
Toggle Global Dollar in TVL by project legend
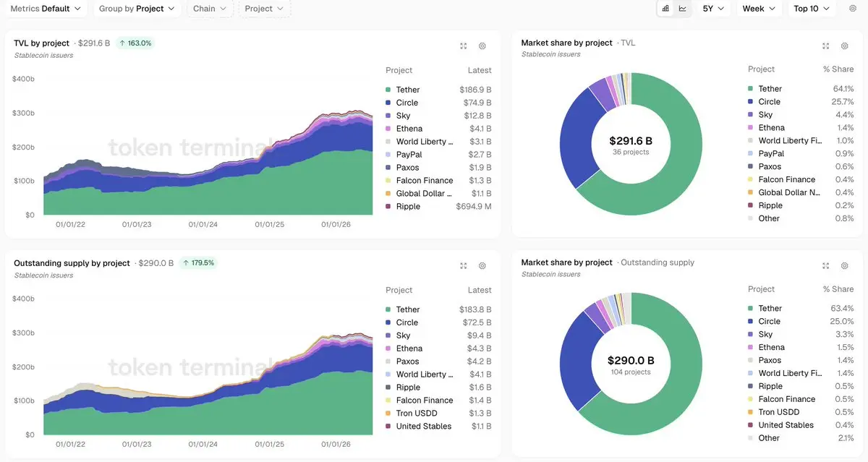(x=438, y=194)
